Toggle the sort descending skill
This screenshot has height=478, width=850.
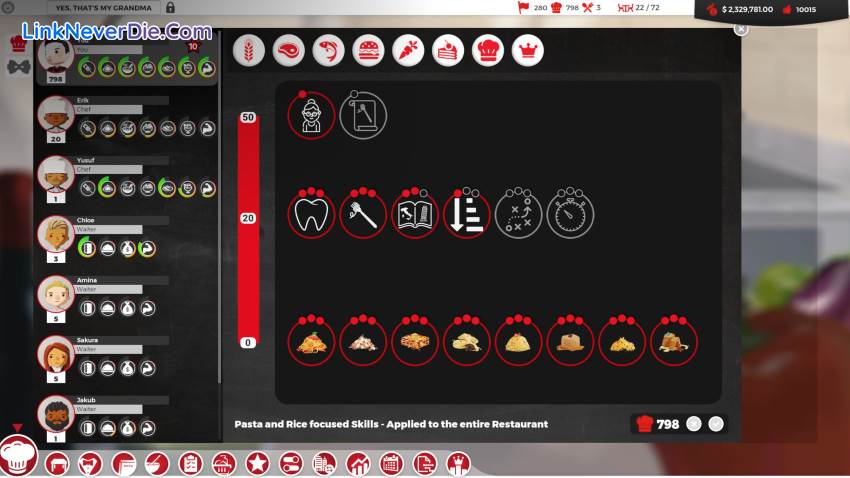click(x=467, y=215)
